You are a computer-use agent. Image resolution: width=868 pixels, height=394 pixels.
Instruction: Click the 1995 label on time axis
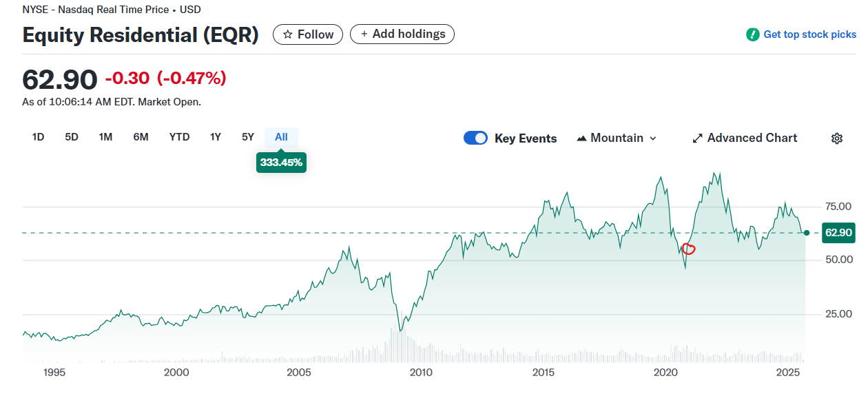54,373
